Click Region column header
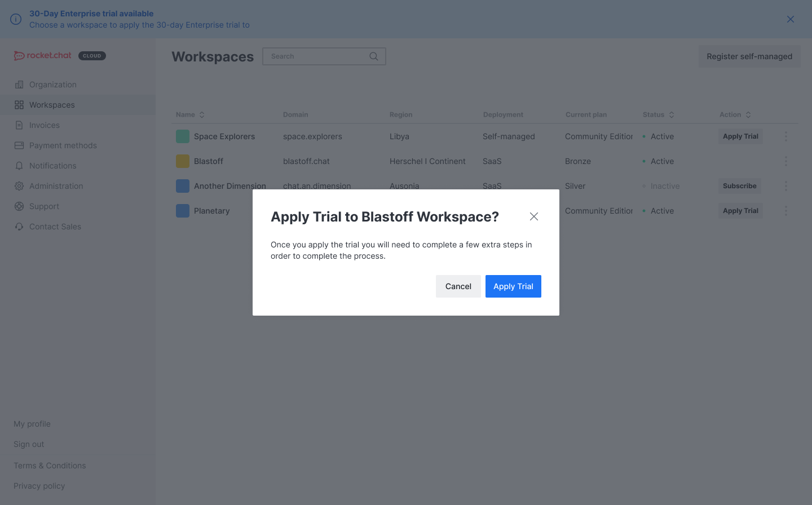The width and height of the screenshot is (812, 505). [401, 114]
